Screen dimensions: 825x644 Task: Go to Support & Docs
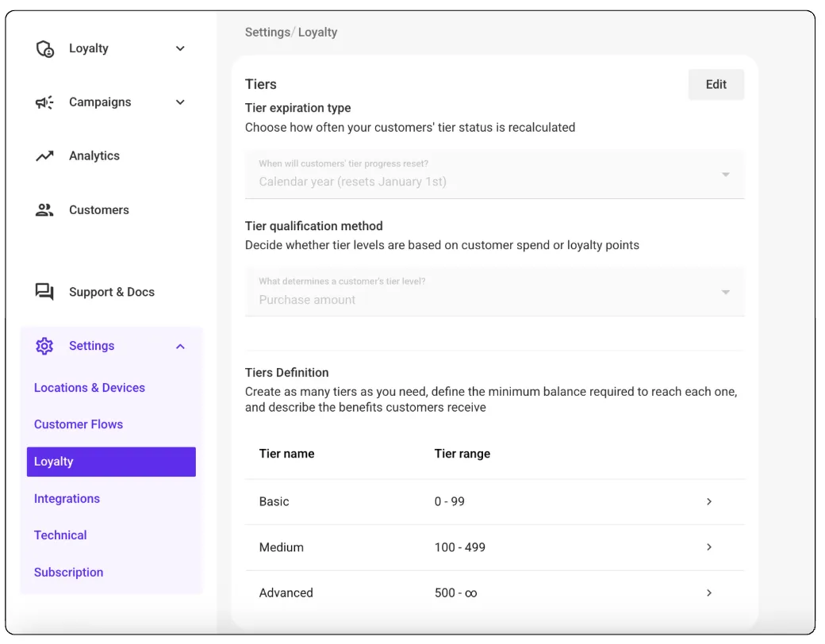coord(112,292)
